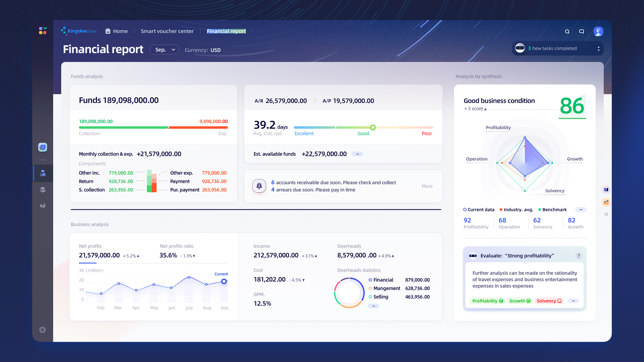Expand the right panel double chevron
This screenshot has width=644, height=362.
[x=606, y=214]
